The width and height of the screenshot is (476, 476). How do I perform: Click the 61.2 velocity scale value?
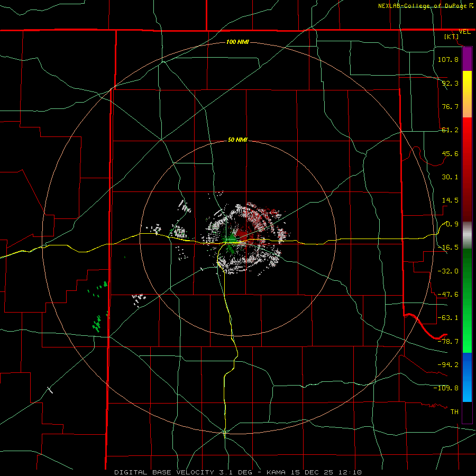[450, 130]
